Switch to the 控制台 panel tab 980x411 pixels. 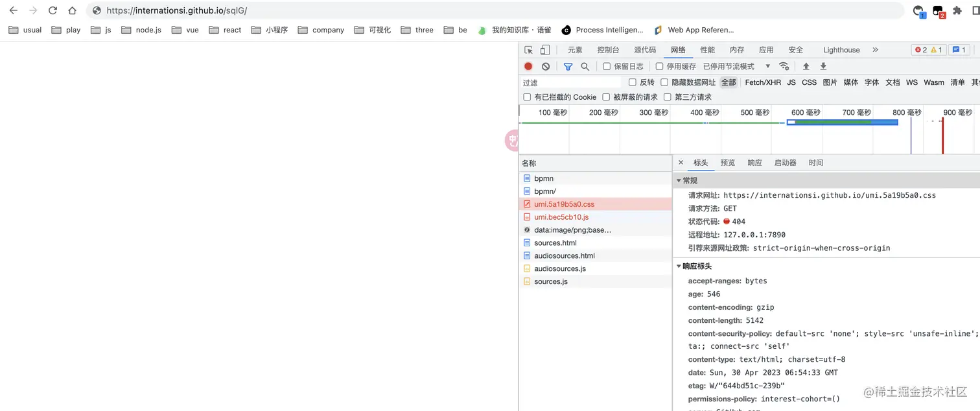tap(608, 50)
